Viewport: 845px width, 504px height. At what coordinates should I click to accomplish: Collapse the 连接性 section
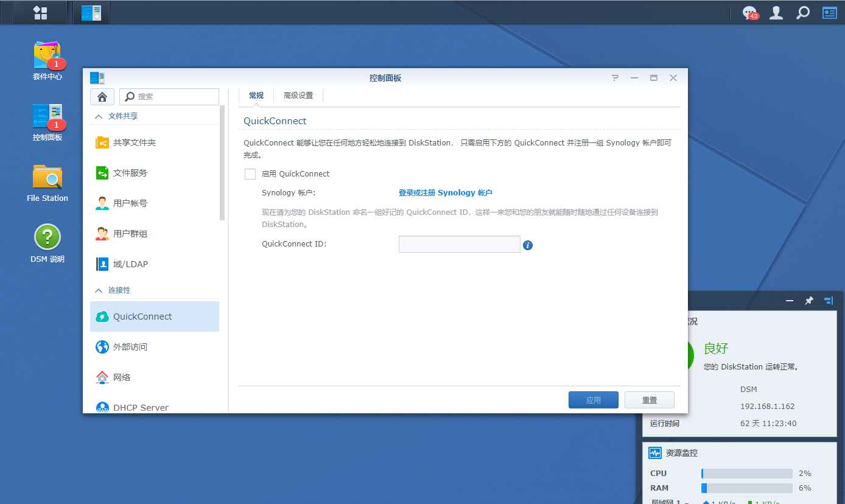coord(99,290)
